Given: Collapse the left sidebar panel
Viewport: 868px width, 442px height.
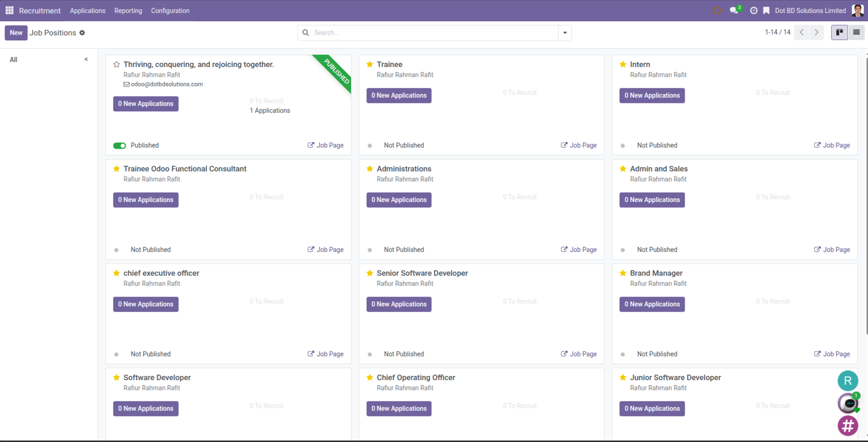Looking at the screenshot, I should click(x=86, y=59).
